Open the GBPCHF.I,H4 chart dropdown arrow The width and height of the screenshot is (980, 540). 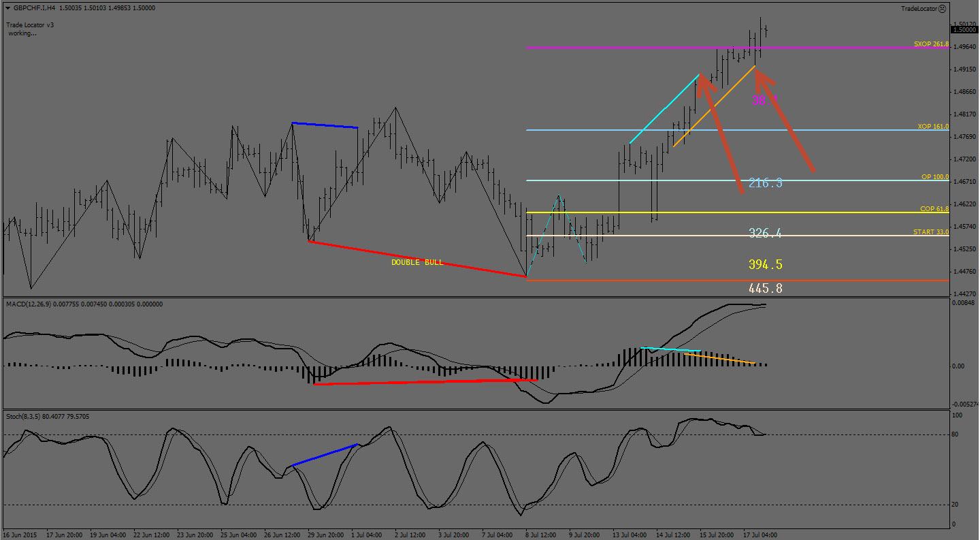(7, 8)
